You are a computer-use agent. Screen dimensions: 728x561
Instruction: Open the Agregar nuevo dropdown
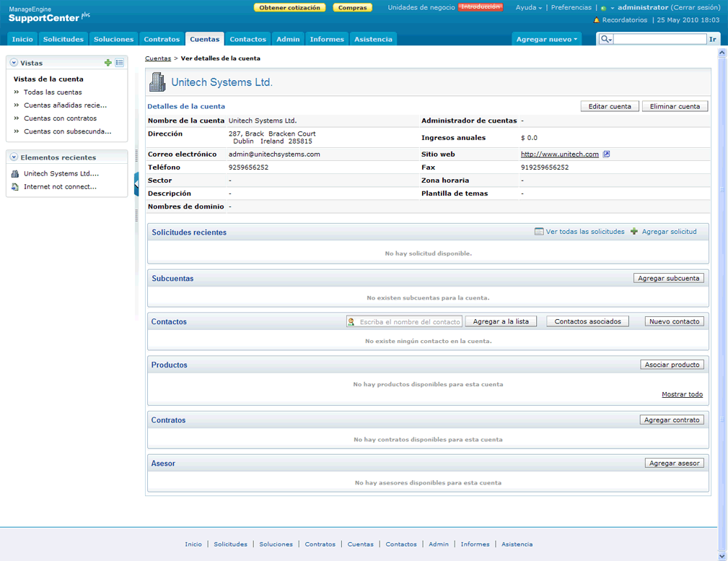coord(546,39)
